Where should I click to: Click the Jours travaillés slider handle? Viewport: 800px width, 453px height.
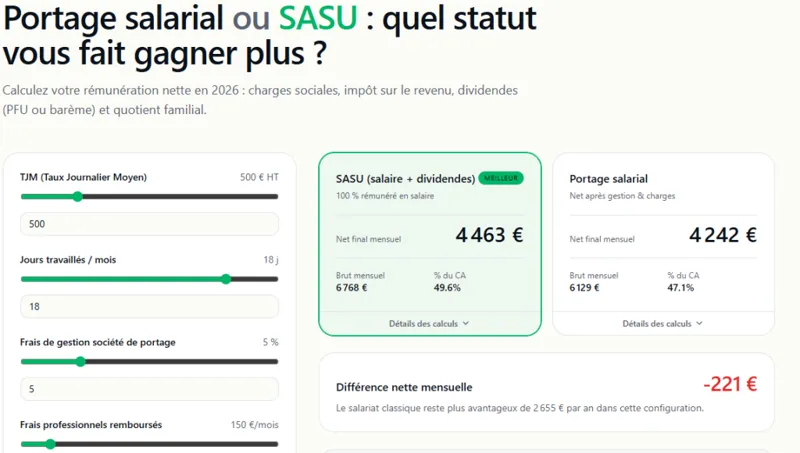226,279
